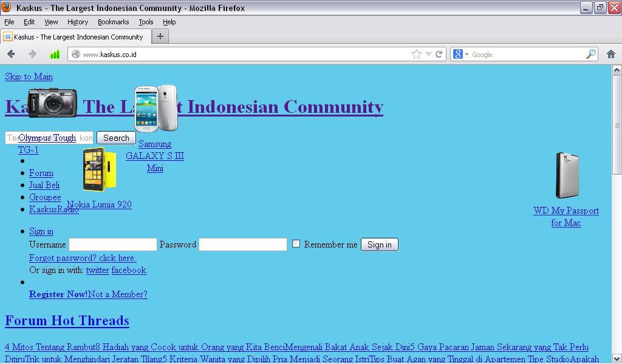
Task: Open the browser home page icon
Action: click(611, 54)
